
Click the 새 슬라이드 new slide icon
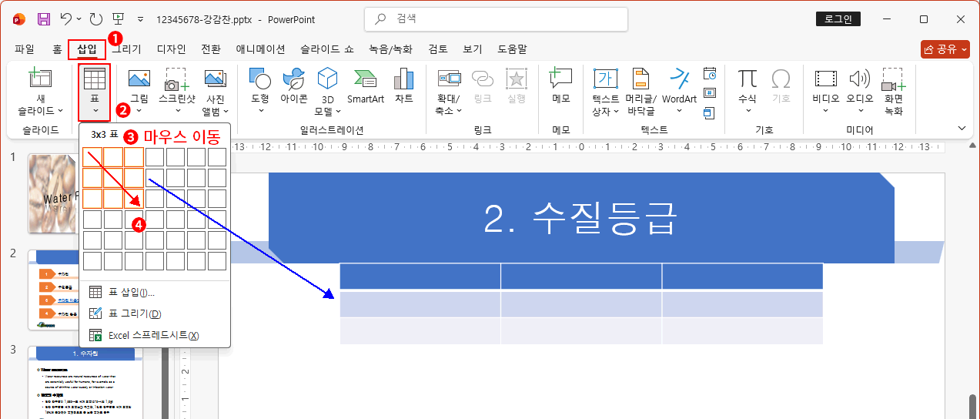[x=40, y=79]
